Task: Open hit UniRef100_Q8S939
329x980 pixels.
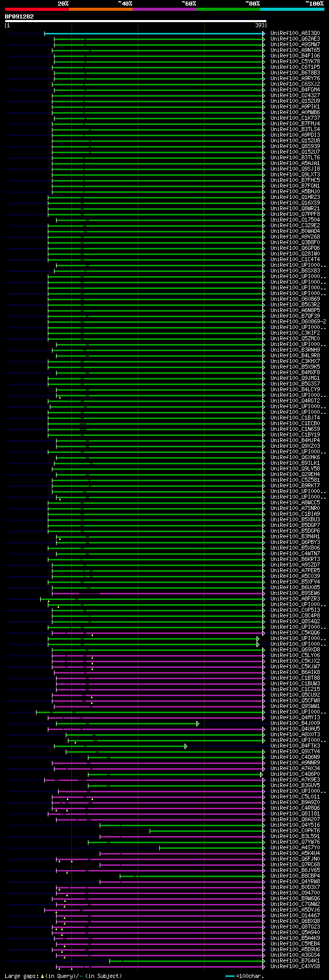Action: tap(295, 147)
